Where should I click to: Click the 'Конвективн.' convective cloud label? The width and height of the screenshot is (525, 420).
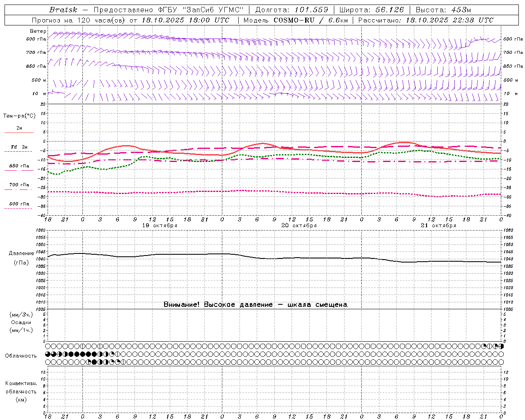click(21, 383)
